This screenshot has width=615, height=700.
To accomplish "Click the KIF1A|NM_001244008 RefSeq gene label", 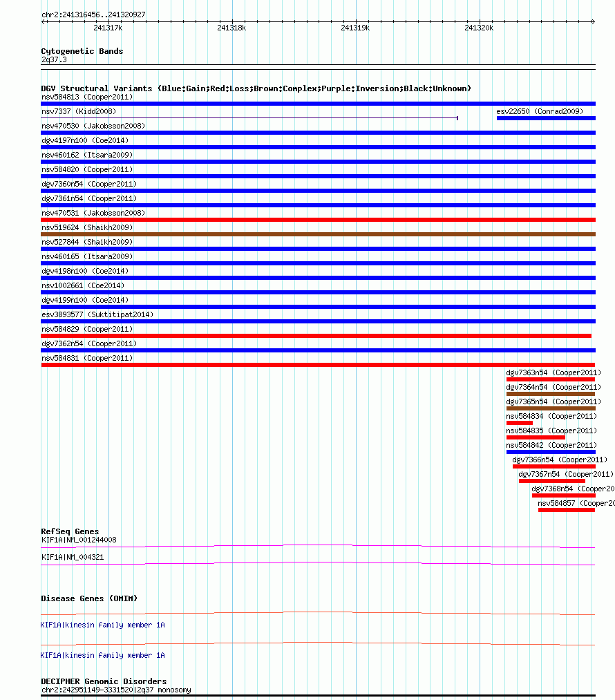I will [79, 540].
